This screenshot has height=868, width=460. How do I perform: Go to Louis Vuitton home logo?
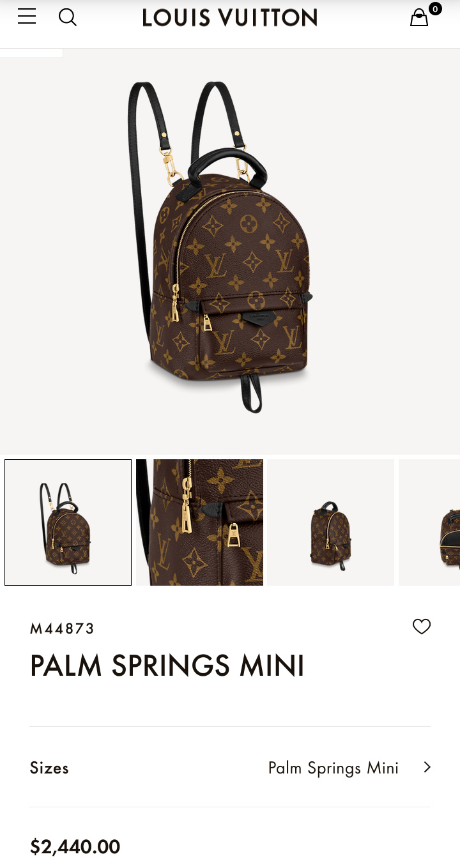pyautogui.click(x=230, y=17)
